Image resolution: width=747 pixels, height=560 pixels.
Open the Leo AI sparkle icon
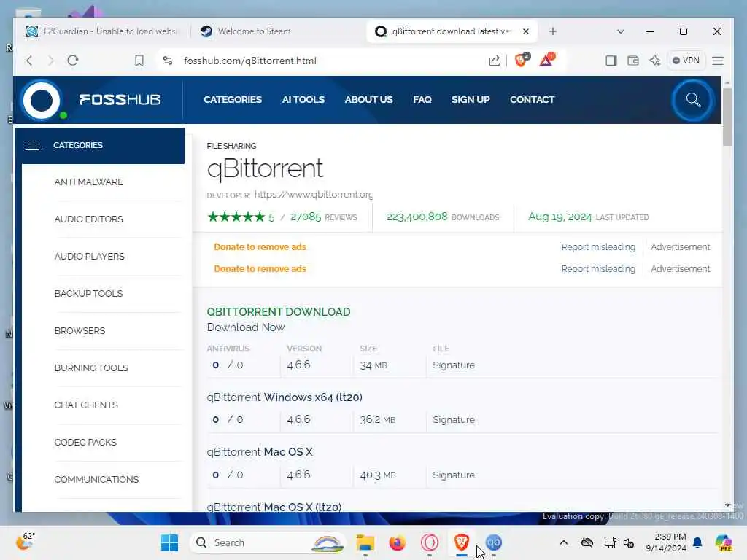coord(655,61)
